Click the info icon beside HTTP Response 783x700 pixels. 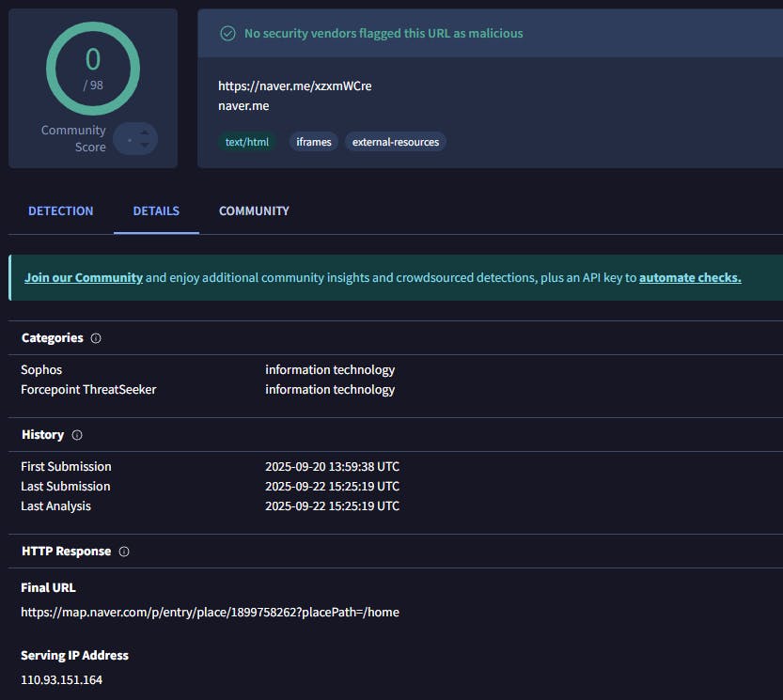pyautogui.click(x=124, y=552)
